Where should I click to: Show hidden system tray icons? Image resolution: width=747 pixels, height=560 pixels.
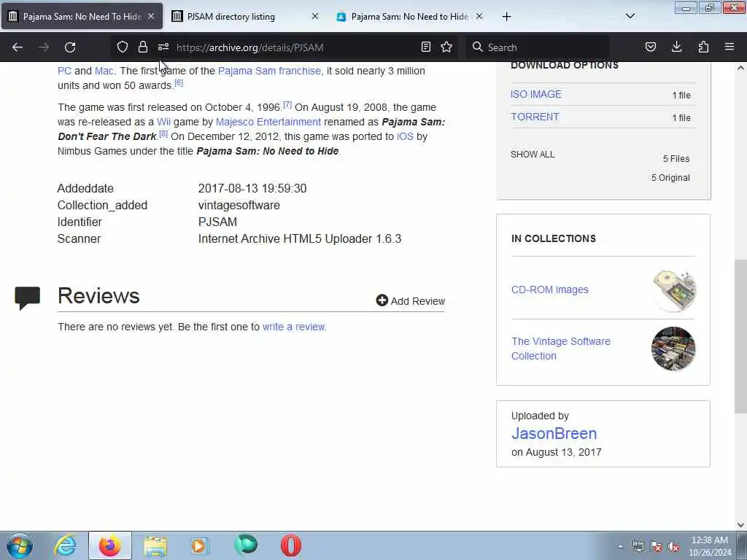click(x=620, y=547)
